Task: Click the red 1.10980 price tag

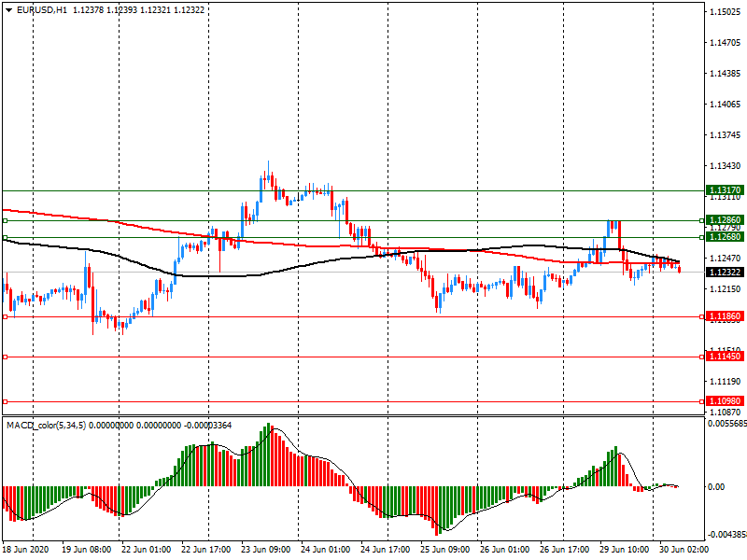Action: (725, 401)
